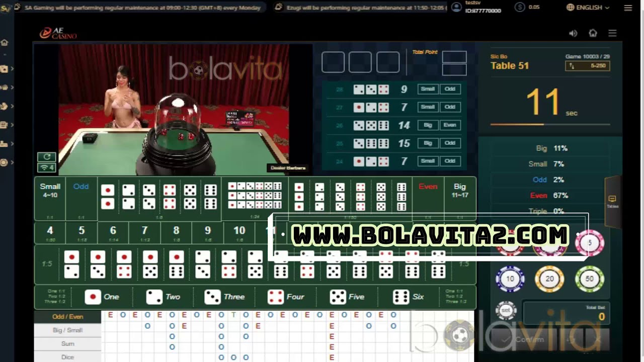
Task: Expand the first sidebar category arrow
Action: tap(12, 68)
